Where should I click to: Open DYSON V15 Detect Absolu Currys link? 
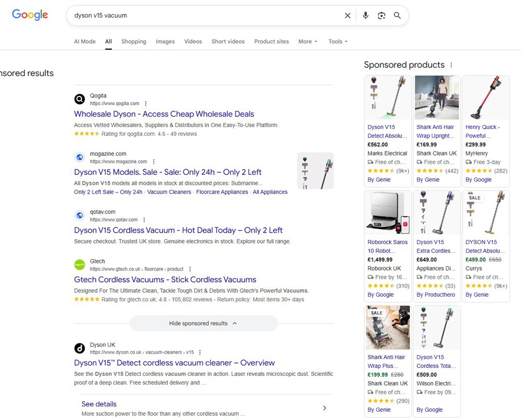click(485, 246)
